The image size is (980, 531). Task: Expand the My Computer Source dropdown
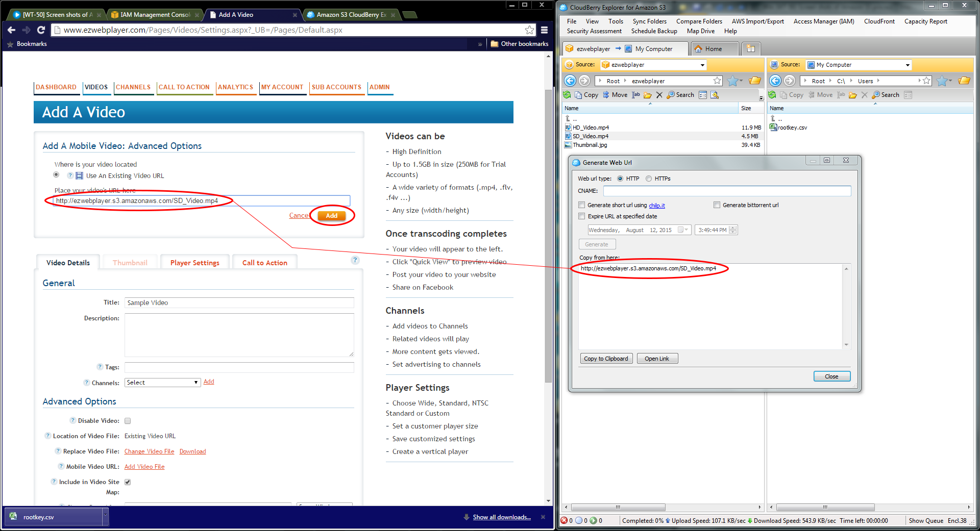click(x=908, y=65)
